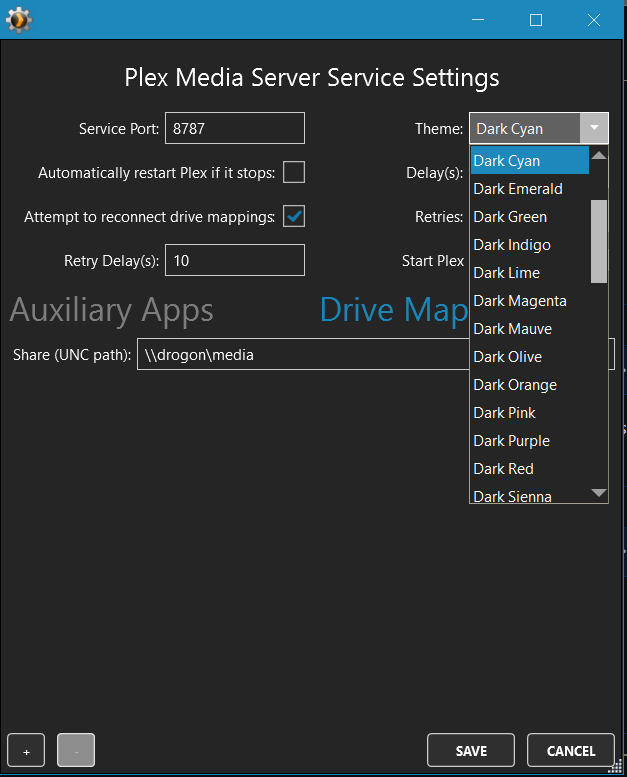Click the Plex service gear icon in title bar
Viewport: 627px width, 777px height.
tap(19, 20)
